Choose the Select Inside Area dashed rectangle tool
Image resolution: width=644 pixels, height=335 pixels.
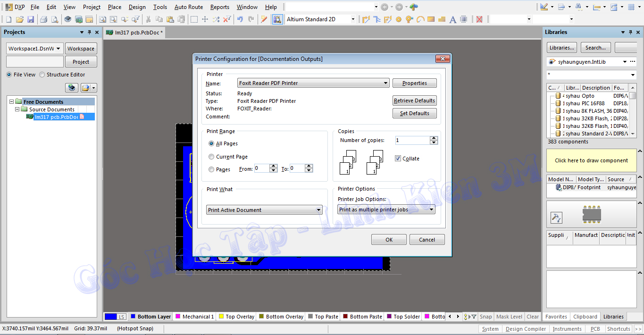pyautogui.click(x=194, y=19)
